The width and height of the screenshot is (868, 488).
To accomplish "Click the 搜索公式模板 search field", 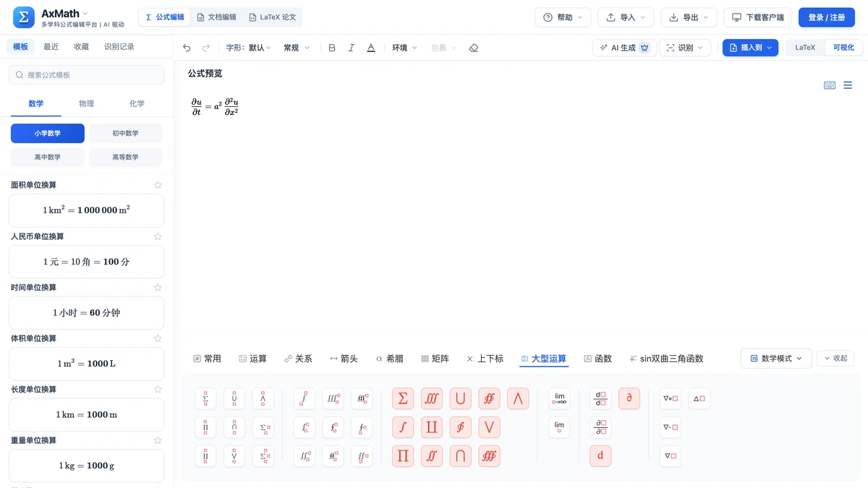I will [x=87, y=74].
